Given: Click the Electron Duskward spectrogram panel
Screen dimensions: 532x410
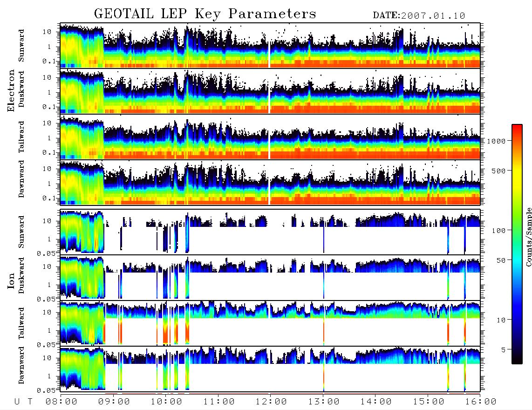Looking at the screenshot, I should [x=270, y=91].
